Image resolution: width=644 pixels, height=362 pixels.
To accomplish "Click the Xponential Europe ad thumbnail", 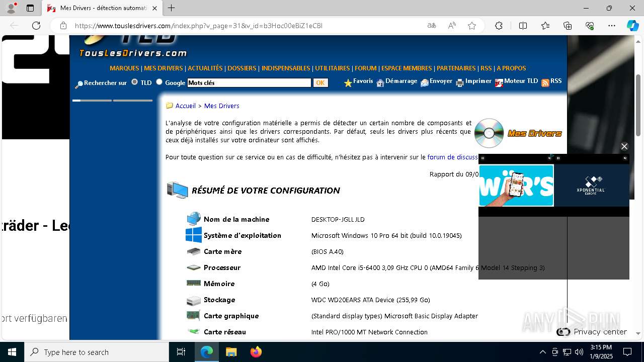I will pyautogui.click(x=592, y=186).
